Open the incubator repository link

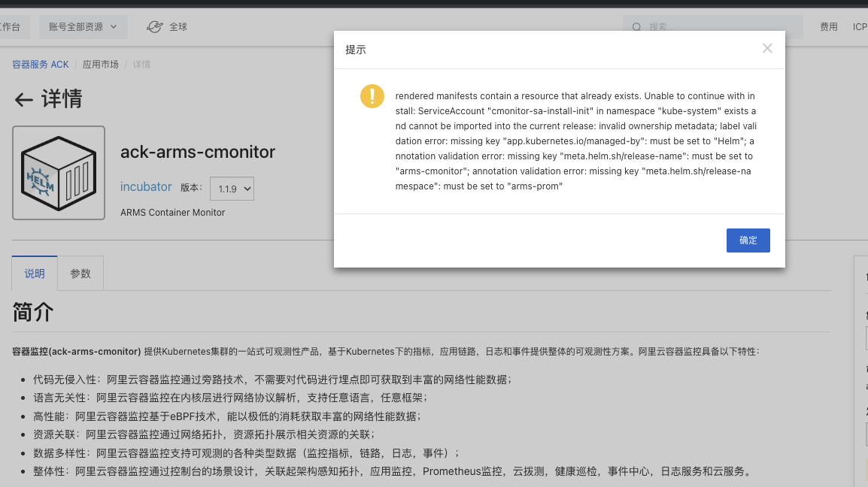tap(146, 186)
